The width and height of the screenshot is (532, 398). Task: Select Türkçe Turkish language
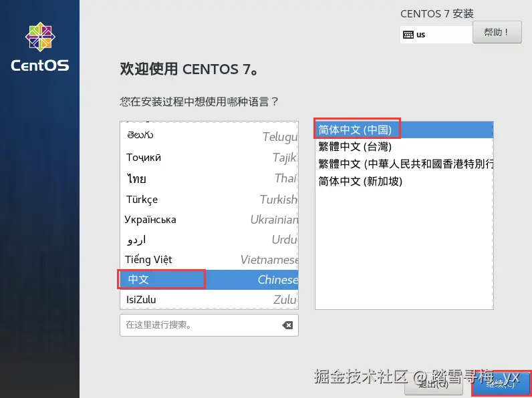(x=209, y=199)
